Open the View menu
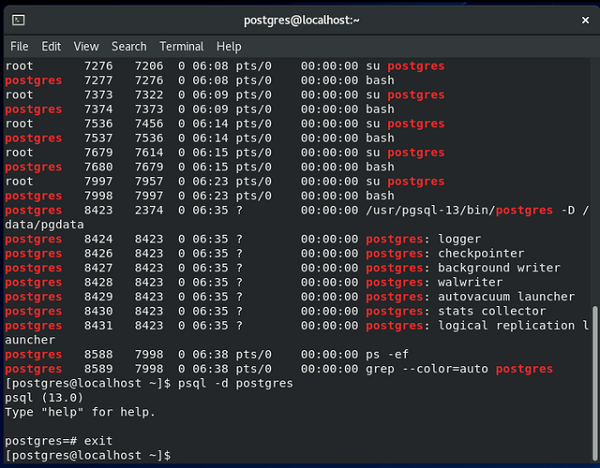The width and height of the screenshot is (600, 468). click(x=86, y=47)
